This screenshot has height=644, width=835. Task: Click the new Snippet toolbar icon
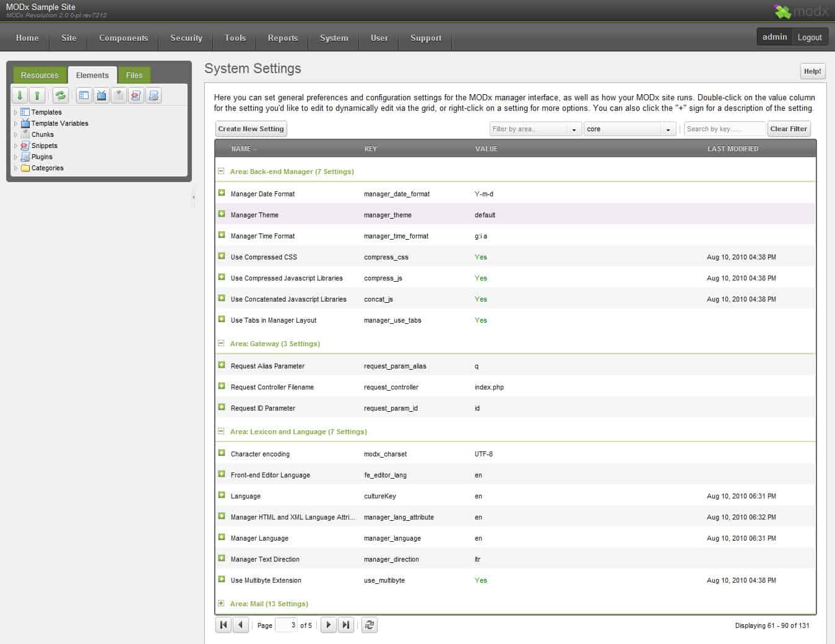tap(136, 95)
